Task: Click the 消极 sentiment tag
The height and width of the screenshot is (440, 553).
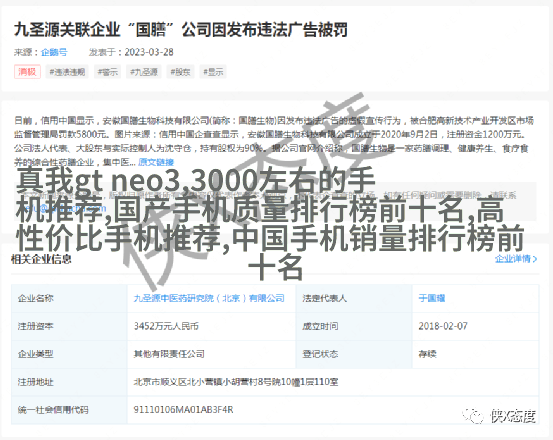Action: 27,72
